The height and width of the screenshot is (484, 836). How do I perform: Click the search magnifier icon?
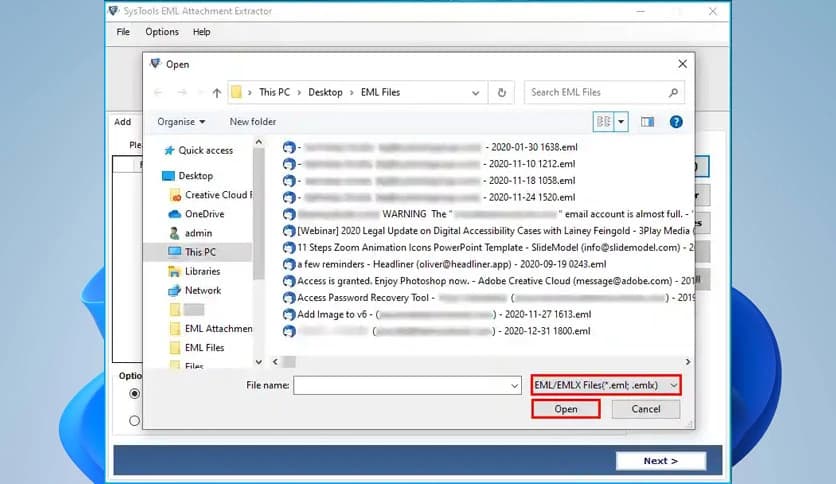(x=673, y=93)
